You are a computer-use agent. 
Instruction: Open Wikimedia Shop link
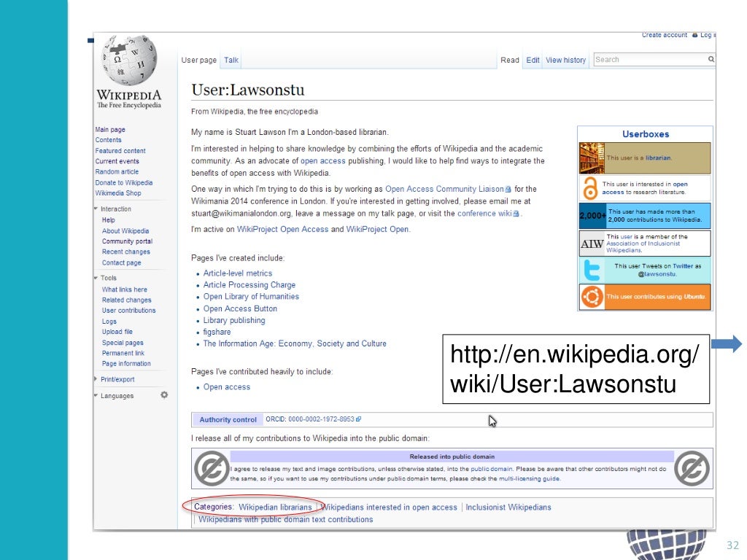coord(117,192)
